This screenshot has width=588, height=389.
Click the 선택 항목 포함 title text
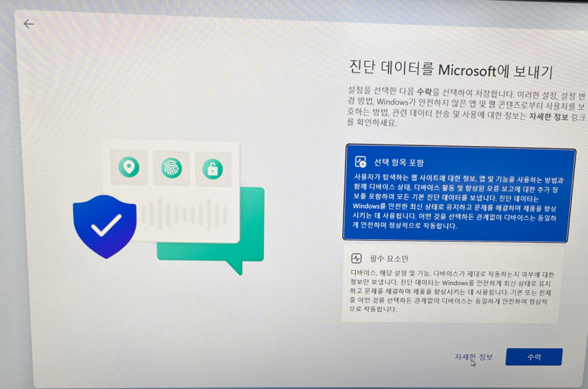pos(399,163)
